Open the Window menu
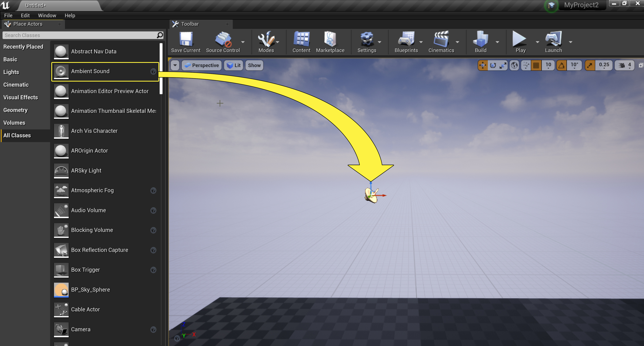This screenshot has width=644, height=346. pos(47,16)
